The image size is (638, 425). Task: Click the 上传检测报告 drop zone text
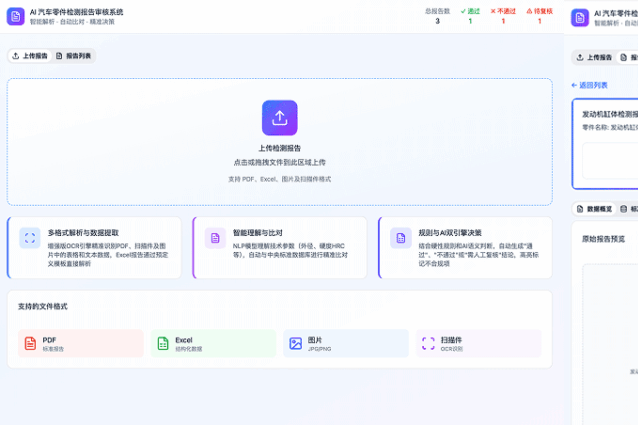click(x=279, y=147)
